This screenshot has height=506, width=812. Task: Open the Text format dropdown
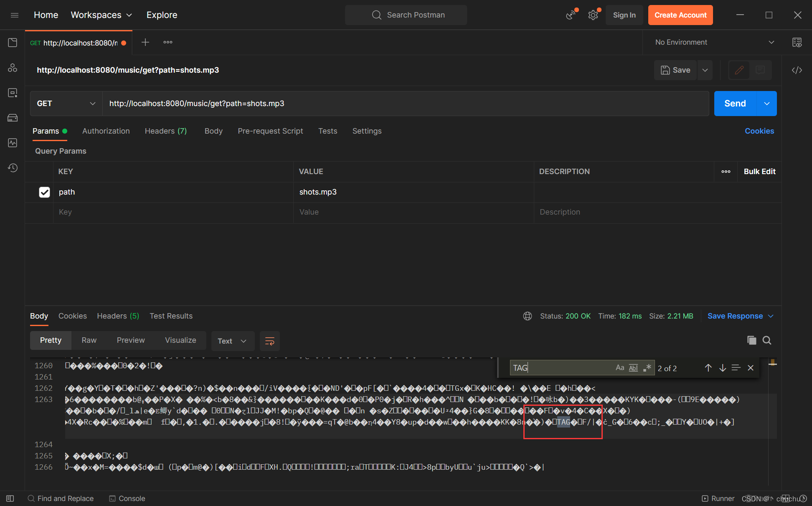pyautogui.click(x=232, y=341)
